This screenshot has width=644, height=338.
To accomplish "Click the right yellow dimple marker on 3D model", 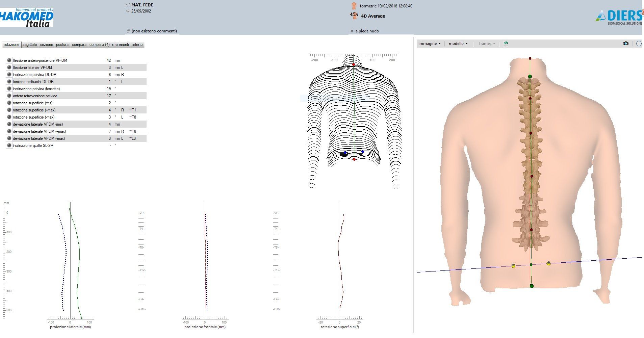I will pos(548,263).
